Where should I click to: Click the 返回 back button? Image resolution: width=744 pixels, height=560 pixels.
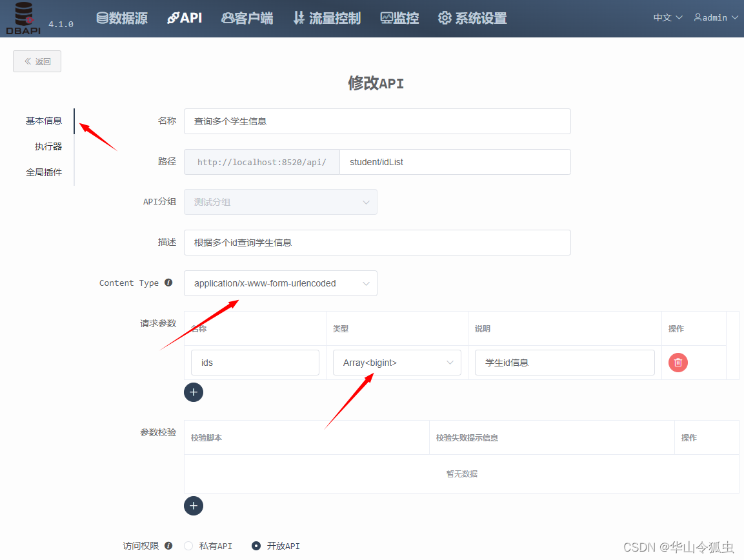(x=37, y=61)
